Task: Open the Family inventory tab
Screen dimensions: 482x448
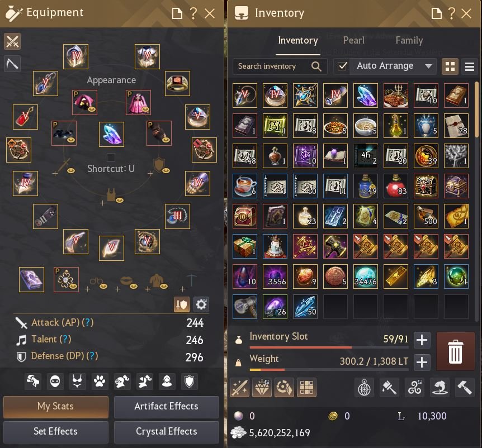Action: click(x=409, y=40)
